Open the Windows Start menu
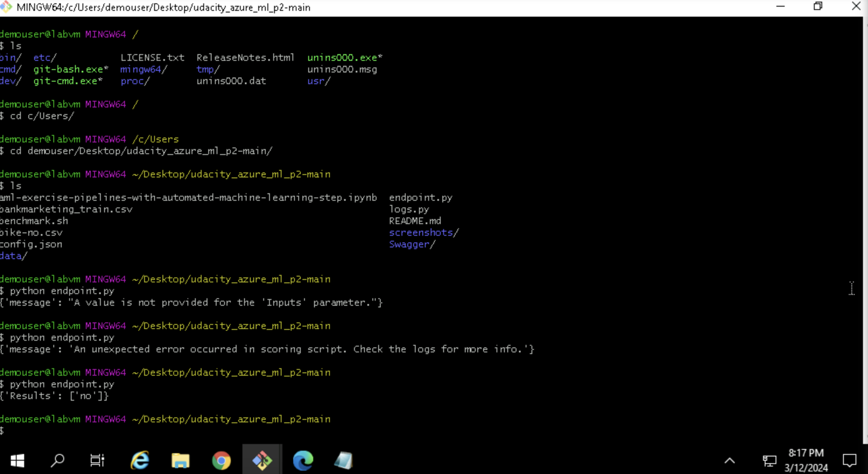868x474 pixels. point(17,460)
